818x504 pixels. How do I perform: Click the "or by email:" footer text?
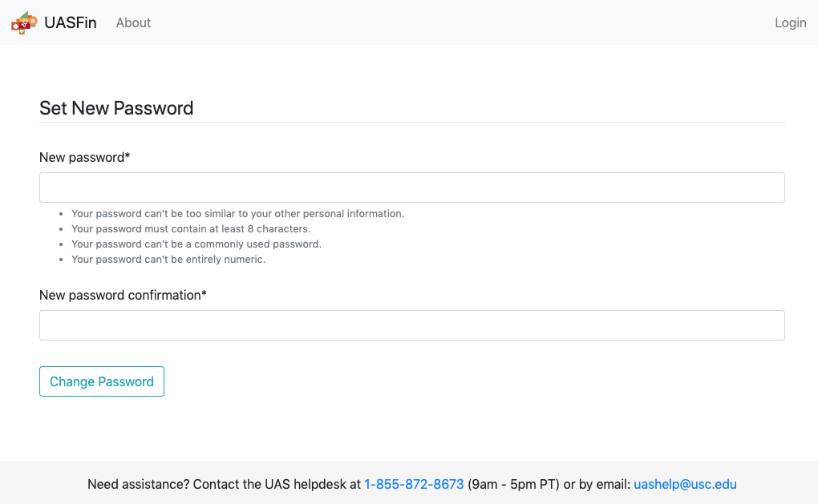coord(597,484)
